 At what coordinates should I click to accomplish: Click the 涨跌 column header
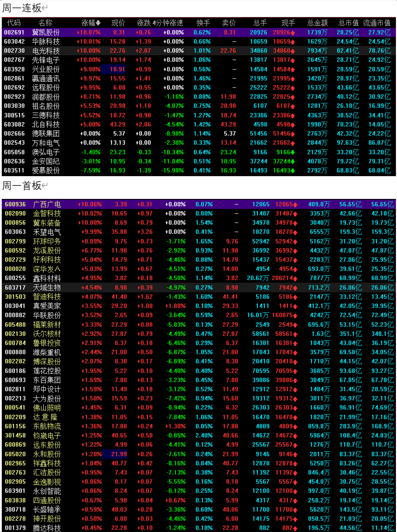pyautogui.click(x=144, y=23)
